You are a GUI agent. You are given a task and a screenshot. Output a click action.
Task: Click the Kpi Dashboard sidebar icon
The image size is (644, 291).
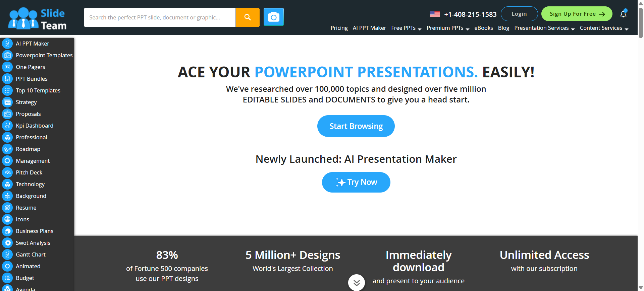(7, 126)
